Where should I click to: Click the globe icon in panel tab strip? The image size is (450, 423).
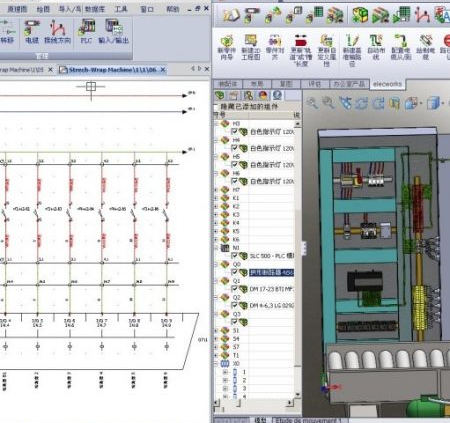[x=277, y=96]
